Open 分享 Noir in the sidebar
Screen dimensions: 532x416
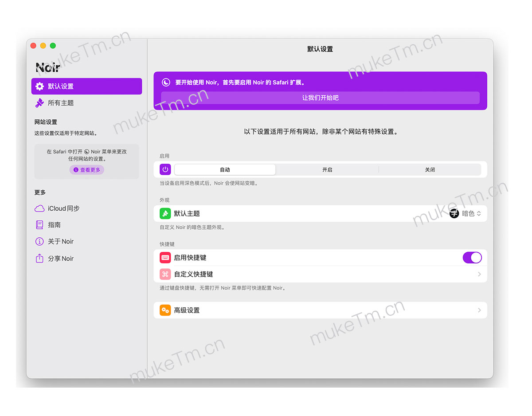coord(86,258)
